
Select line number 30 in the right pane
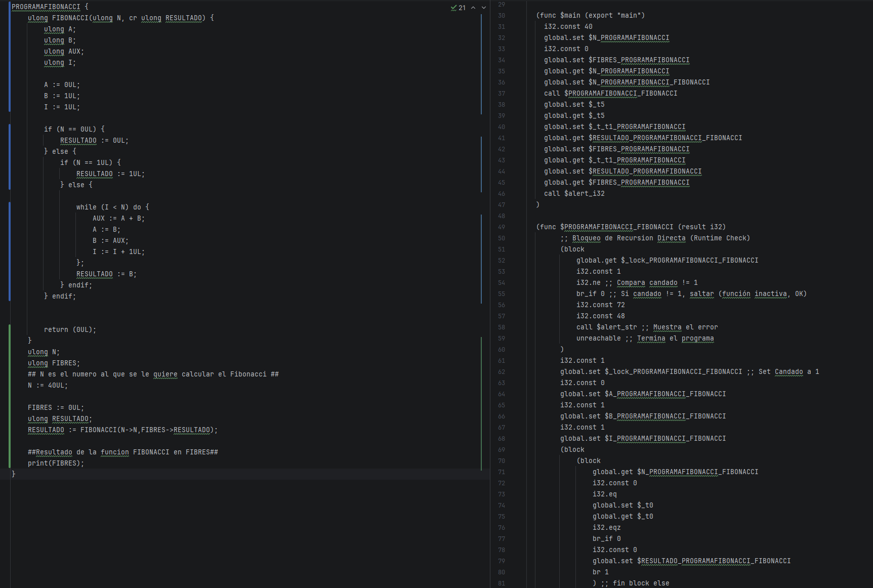coord(502,15)
